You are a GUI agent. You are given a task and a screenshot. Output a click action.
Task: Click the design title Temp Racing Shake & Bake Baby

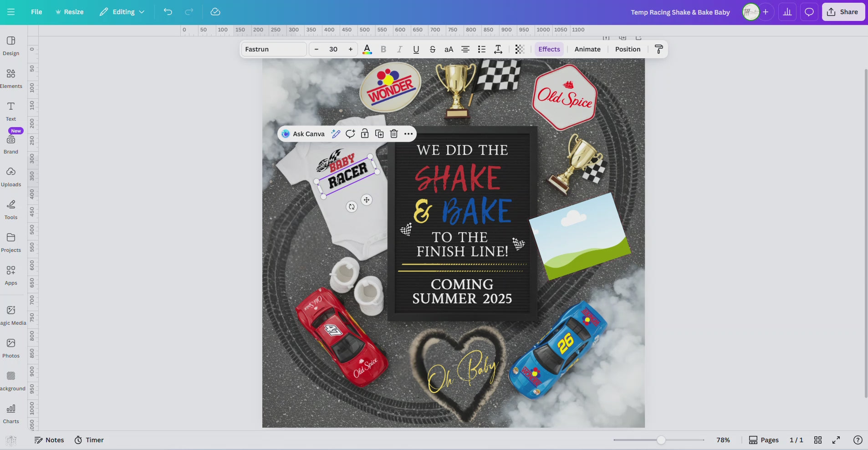680,12
